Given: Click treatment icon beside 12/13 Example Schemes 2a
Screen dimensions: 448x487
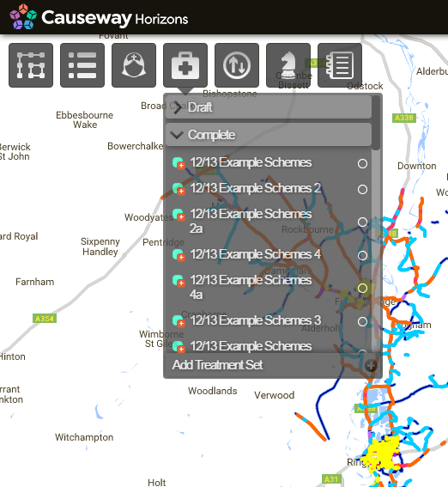Looking at the screenshot, I should (179, 215).
